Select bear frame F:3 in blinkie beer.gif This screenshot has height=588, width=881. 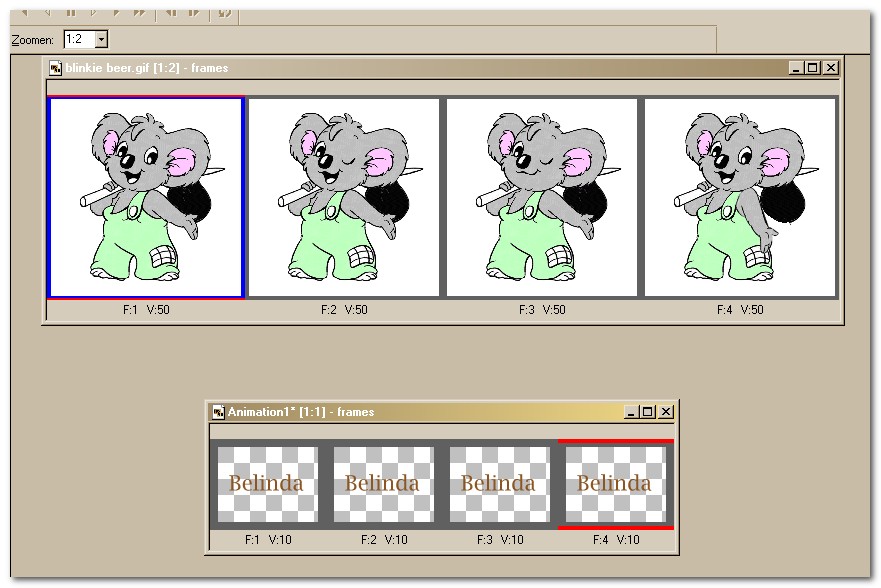click(x=542, y=197)
